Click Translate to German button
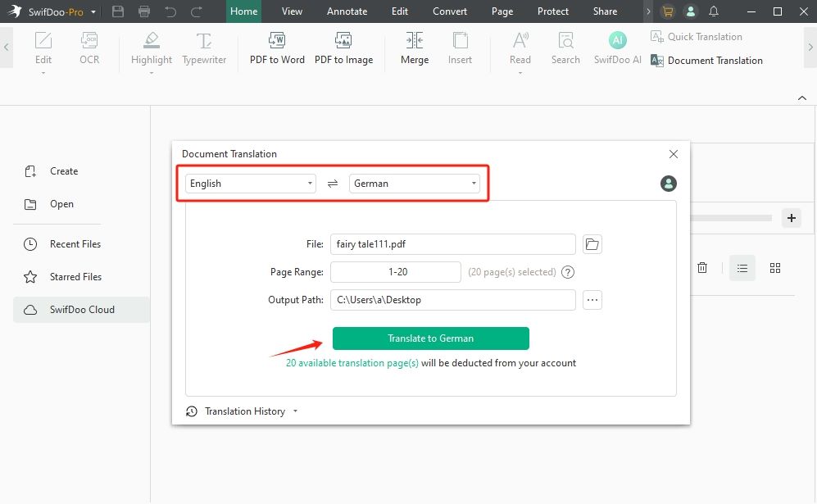This screenshot has width=817, height=504. (431, 338)
